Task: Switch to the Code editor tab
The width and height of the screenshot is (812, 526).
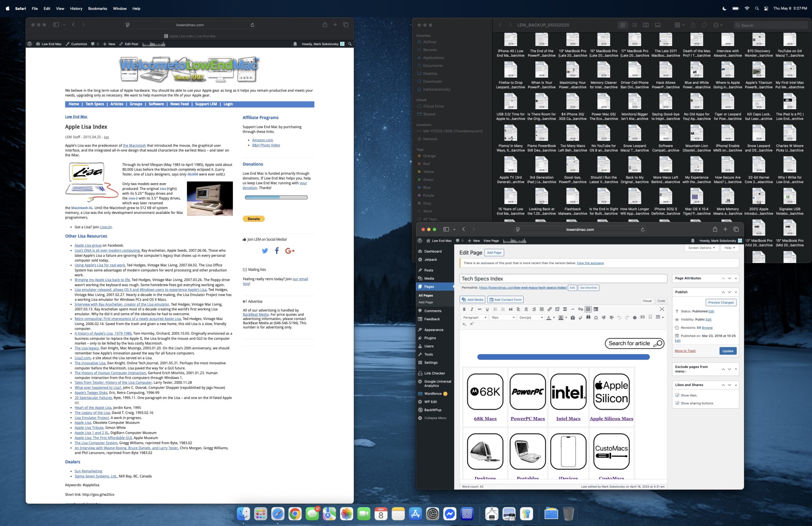Action: (x=661, y=301)
